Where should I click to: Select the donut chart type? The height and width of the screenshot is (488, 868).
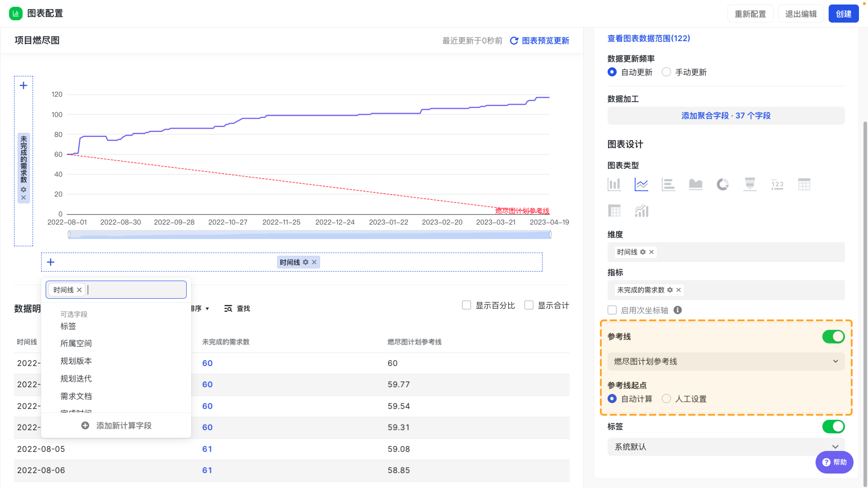[x=722, y=184]
